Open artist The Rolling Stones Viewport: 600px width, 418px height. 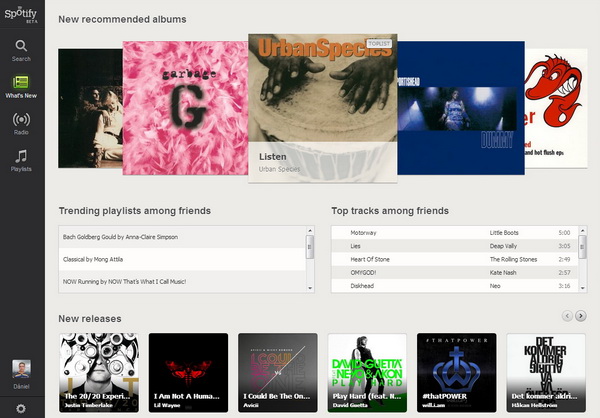(513, 260)
